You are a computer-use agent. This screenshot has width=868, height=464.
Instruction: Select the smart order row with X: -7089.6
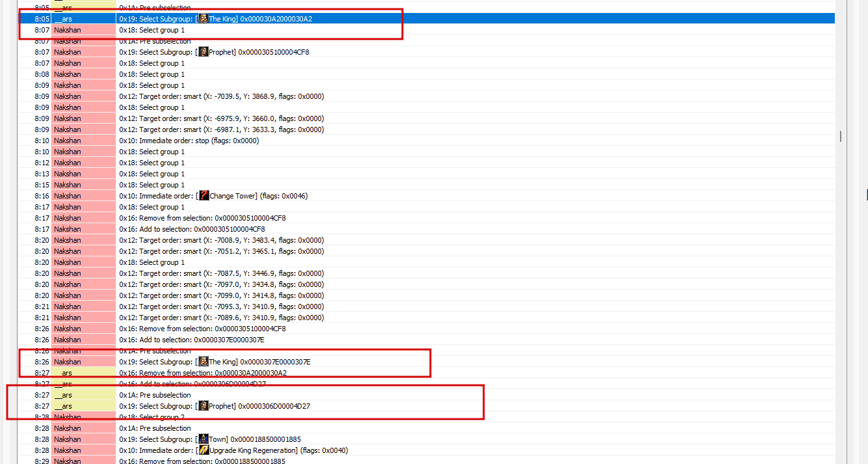pos(427,318)
